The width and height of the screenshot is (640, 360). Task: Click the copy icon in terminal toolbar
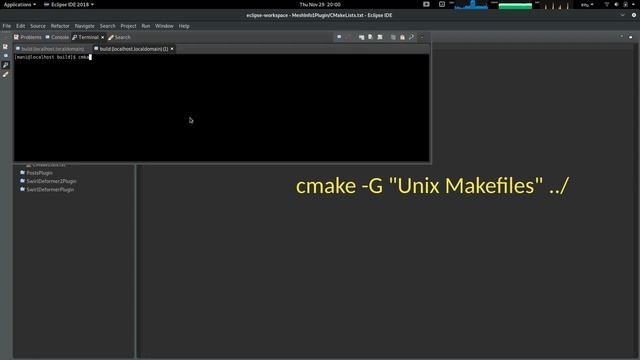[393, 37]
